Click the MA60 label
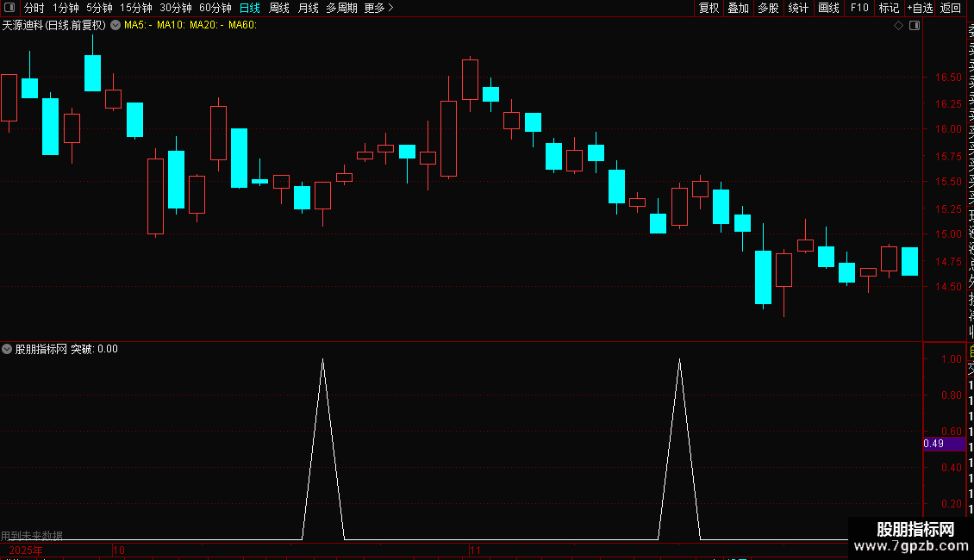The image size is (974, 560). pyautogui.click(x=242, y=26)
